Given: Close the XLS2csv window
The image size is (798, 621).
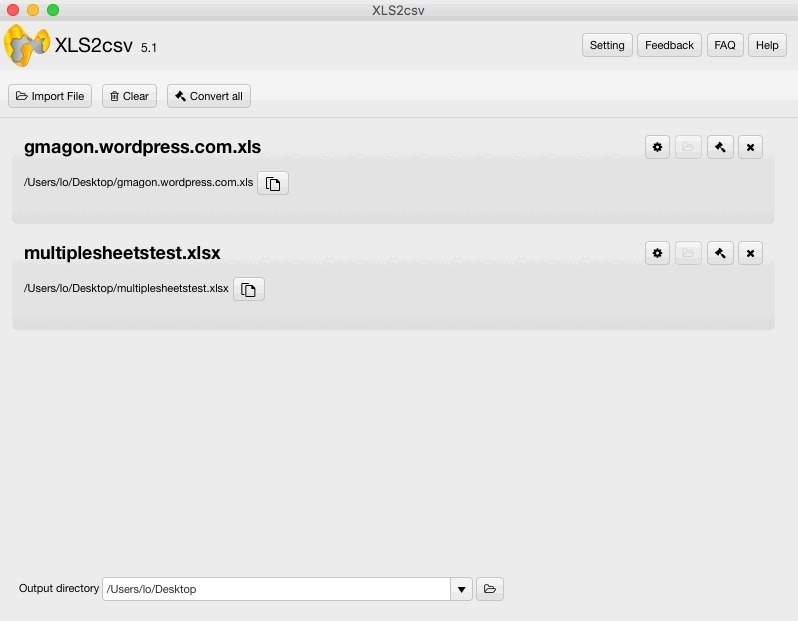Looking at the screenshot, I should click(x=13, y=10).
